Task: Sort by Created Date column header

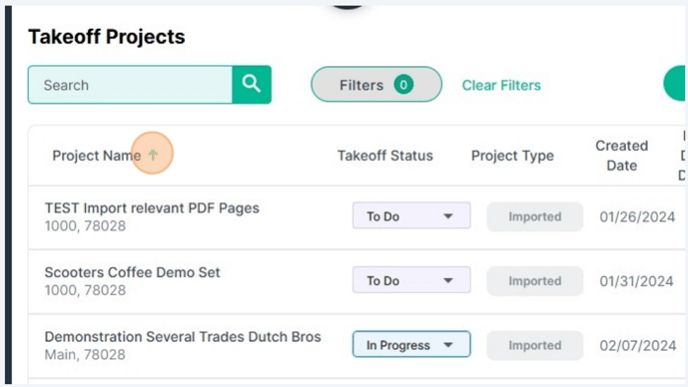Action: coord(621,155)
